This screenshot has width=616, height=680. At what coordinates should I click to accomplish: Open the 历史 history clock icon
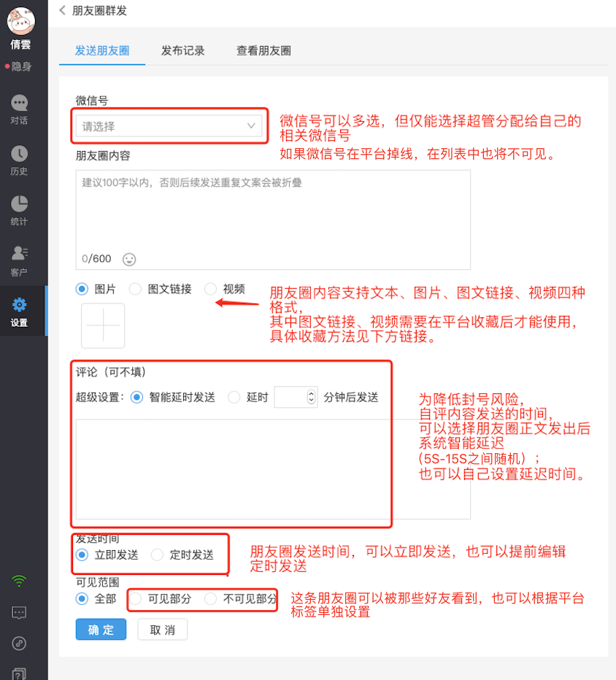19,153
